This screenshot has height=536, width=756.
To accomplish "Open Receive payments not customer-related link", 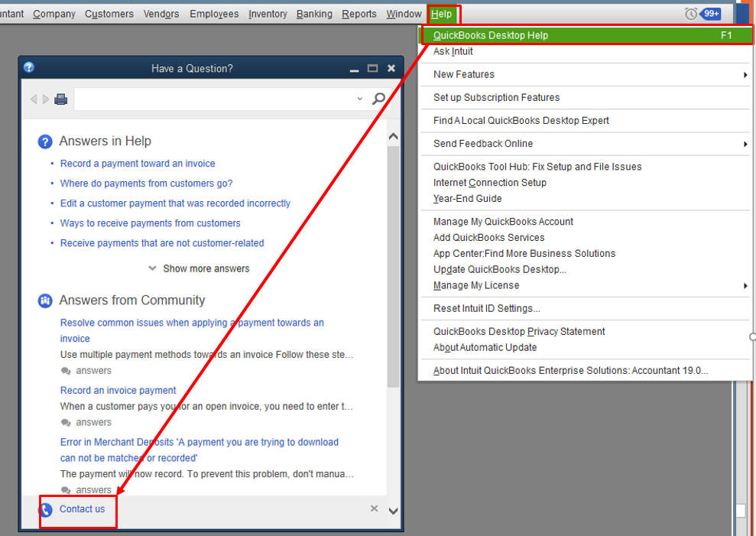I will point(162,242).
